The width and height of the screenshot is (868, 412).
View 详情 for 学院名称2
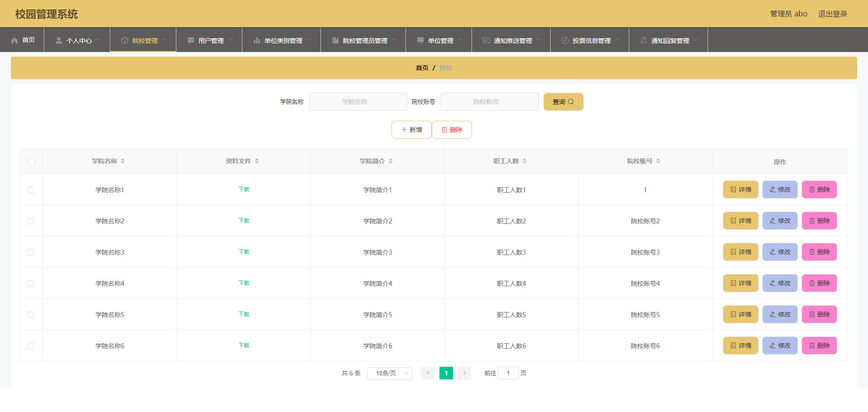point(741,221)
